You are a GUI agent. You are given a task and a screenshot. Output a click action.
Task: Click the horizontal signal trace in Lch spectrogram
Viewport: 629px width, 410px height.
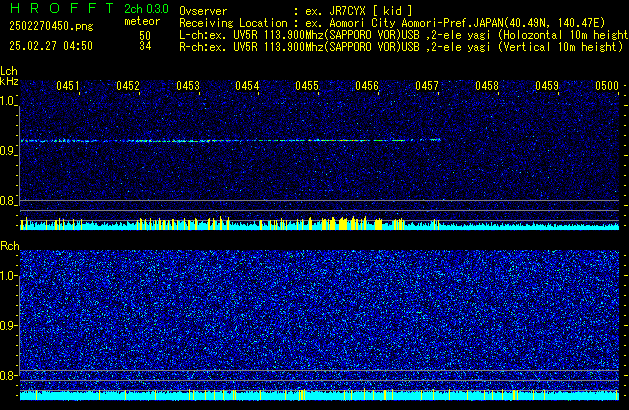[231, 141]
